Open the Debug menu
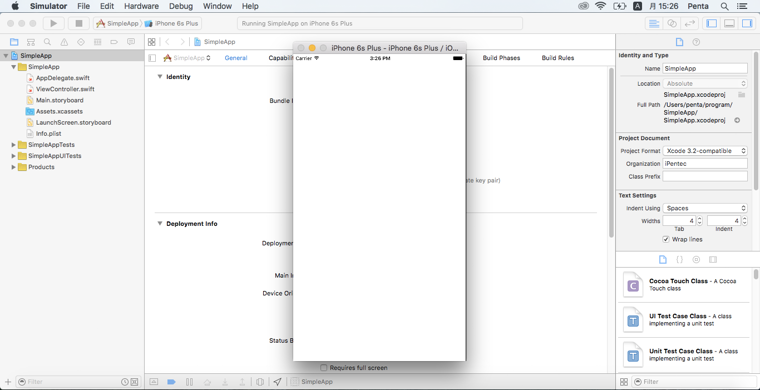 tap(181, 6)
